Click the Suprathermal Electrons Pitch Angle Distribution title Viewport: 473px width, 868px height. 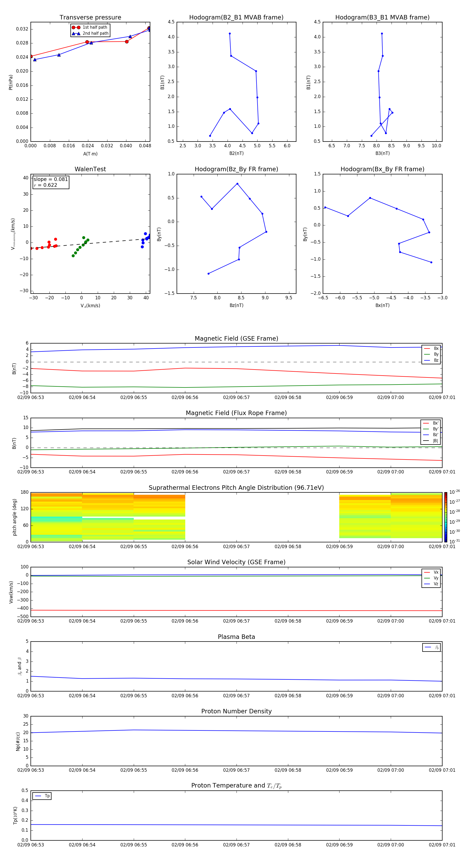point(236,488)
